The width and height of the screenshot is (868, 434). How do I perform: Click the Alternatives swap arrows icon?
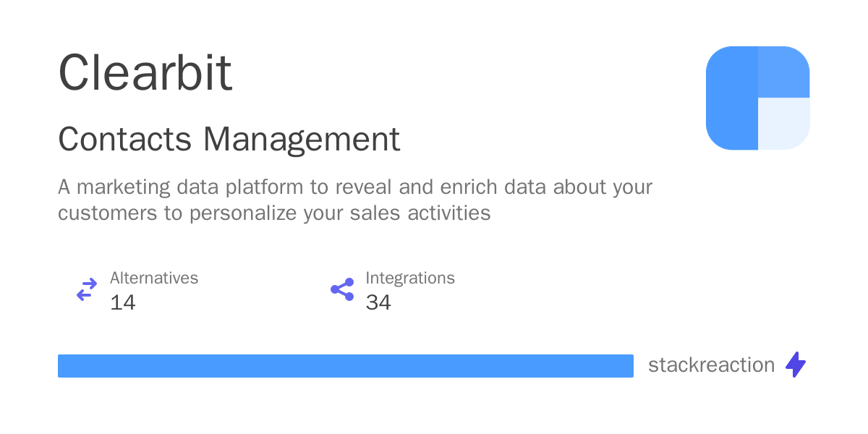87,289
